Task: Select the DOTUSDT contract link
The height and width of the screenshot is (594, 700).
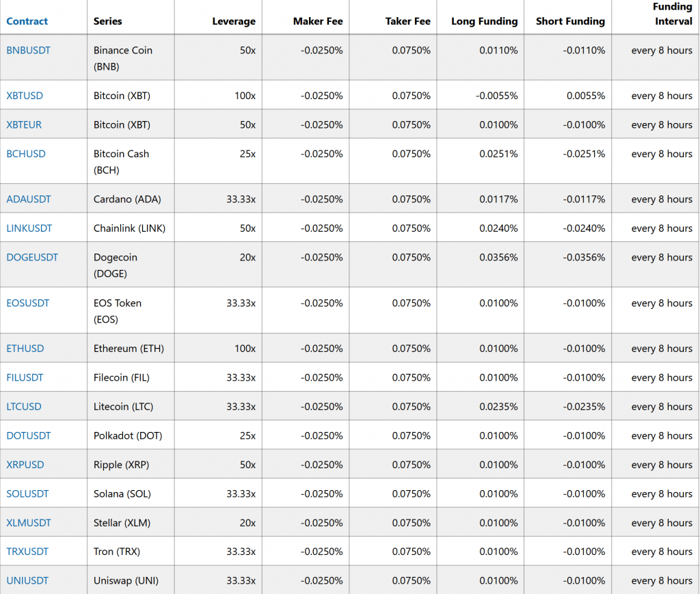Action: pyautogui.click(x=29, y=435)
